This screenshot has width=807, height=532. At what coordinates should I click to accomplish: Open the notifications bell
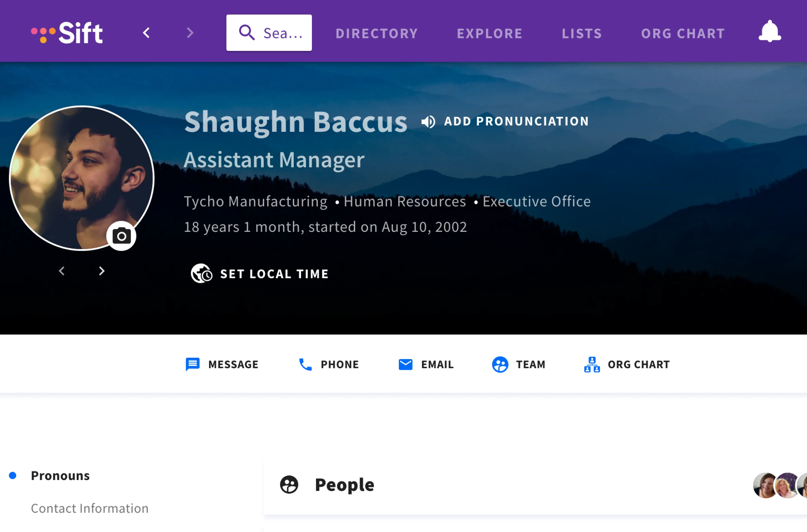coord(770,31)
